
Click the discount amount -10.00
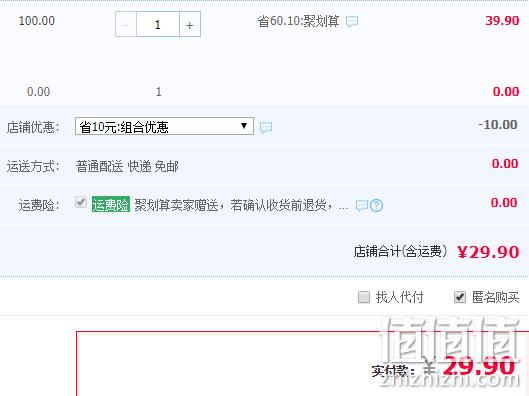point(498,125)
